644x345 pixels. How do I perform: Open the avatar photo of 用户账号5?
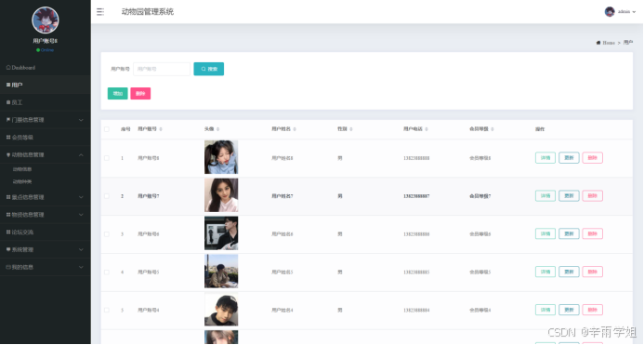click(x=221, y=272)
